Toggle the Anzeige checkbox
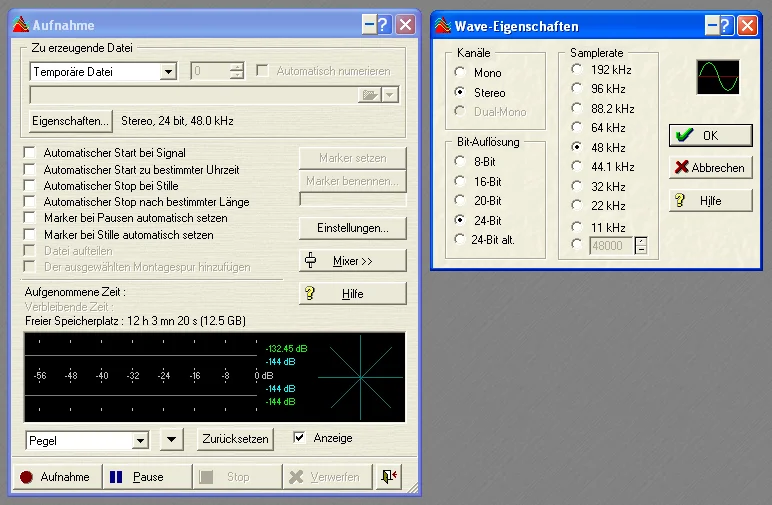The height and width of the screenshot is (505, 772). tap(299, 438)
